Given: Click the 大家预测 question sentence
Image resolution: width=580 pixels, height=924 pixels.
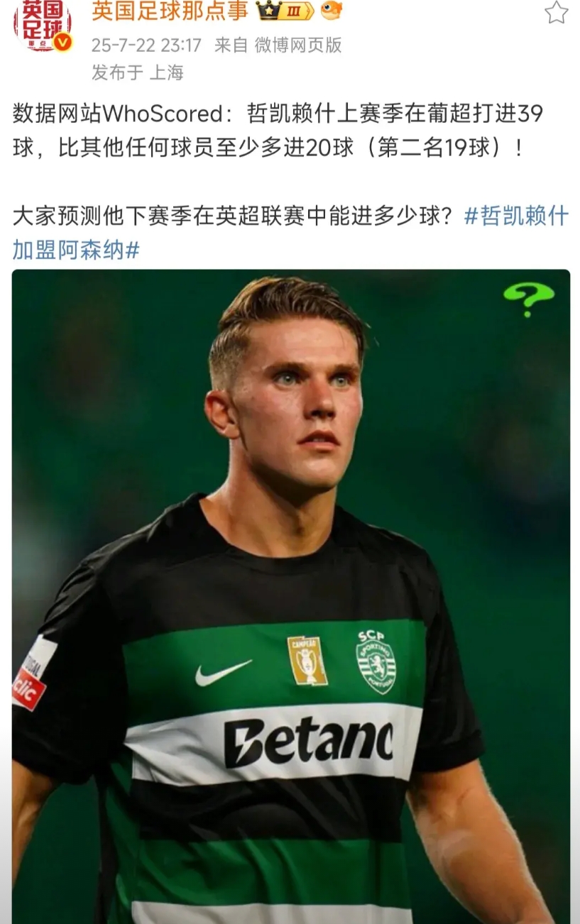Looking at the screenshot, I should pyautogui.click(x=233, y=216).
